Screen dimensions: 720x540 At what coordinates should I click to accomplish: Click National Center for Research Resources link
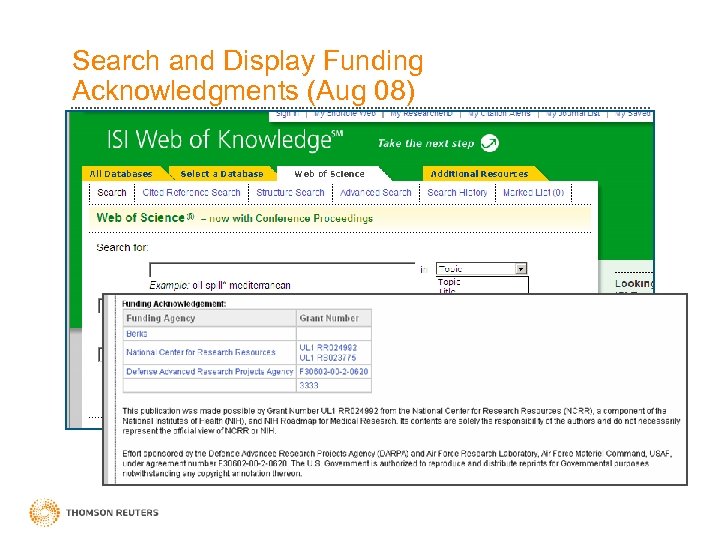pyautogui.click(x=201, y=352)
